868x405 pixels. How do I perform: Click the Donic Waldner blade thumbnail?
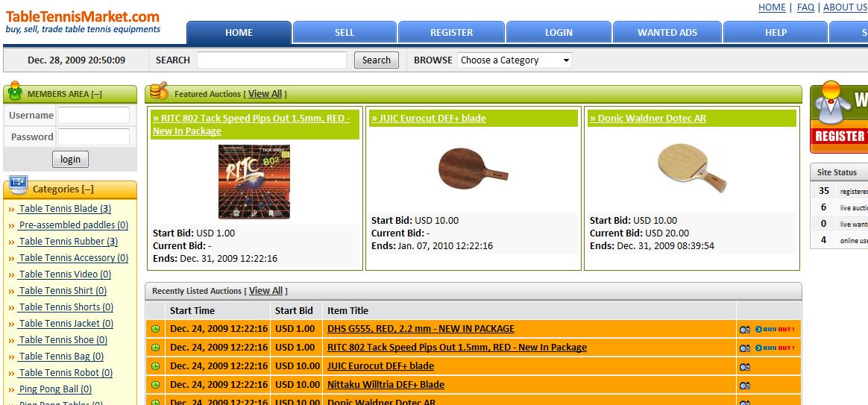coord(692,168)
